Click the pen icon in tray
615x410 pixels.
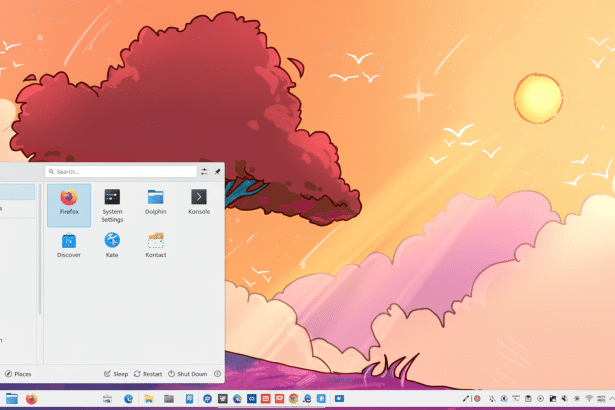466,399
